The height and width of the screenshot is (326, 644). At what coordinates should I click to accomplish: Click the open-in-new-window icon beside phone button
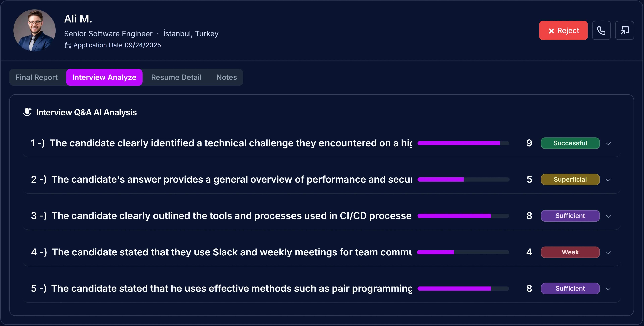tap(624, 30)
